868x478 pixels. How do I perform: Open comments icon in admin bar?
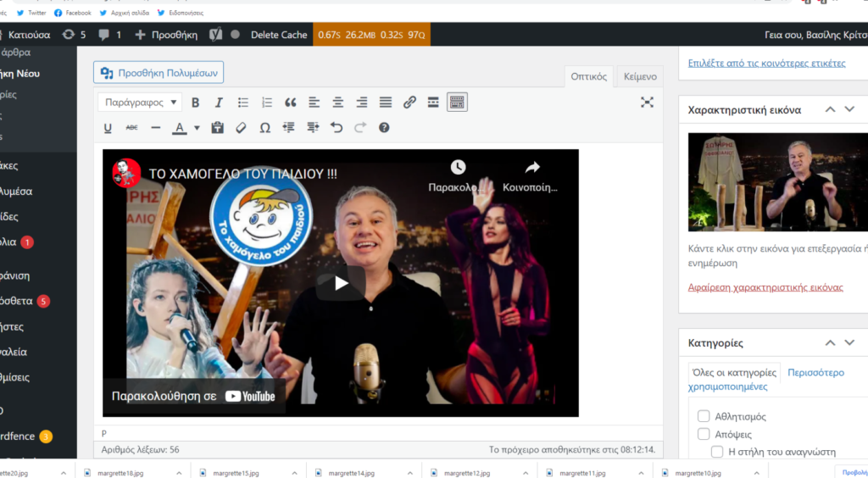tap(109, 34)
